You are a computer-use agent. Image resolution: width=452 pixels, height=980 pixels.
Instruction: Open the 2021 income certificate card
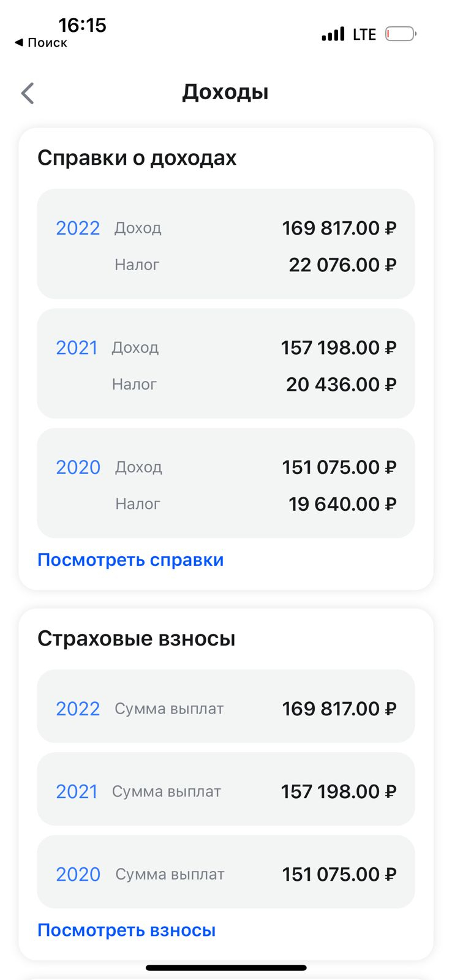coord(226,363)
